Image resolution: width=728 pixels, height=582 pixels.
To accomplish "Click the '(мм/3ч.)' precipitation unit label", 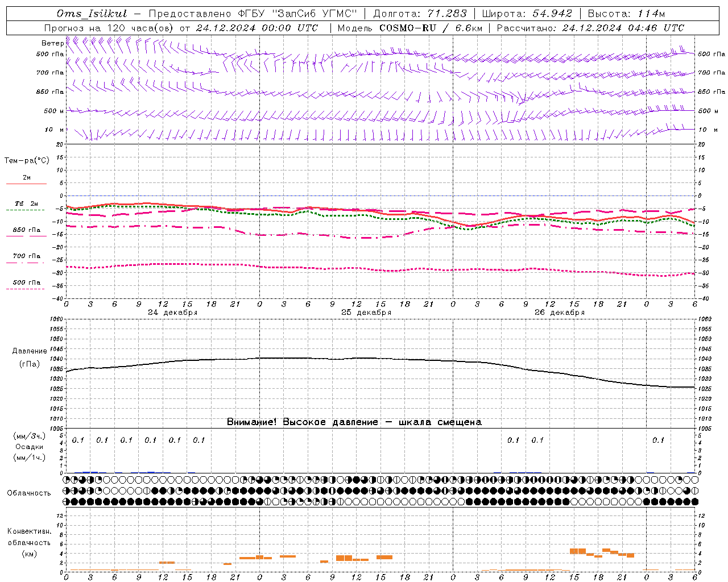I will pos(30,436).
